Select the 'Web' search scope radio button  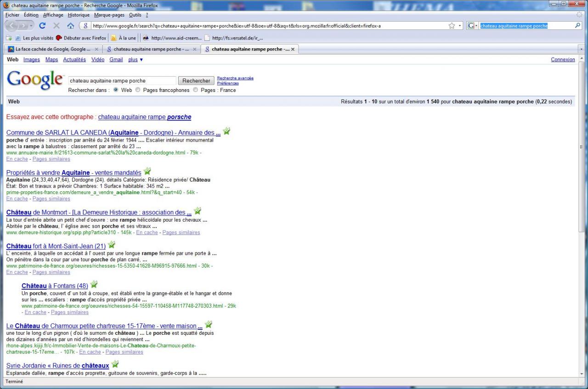point(116,90)
